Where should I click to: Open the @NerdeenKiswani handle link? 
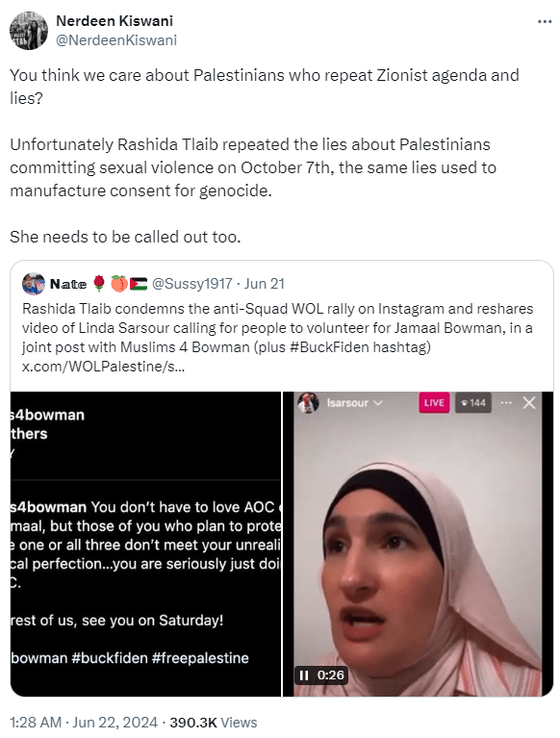point(116,40)
